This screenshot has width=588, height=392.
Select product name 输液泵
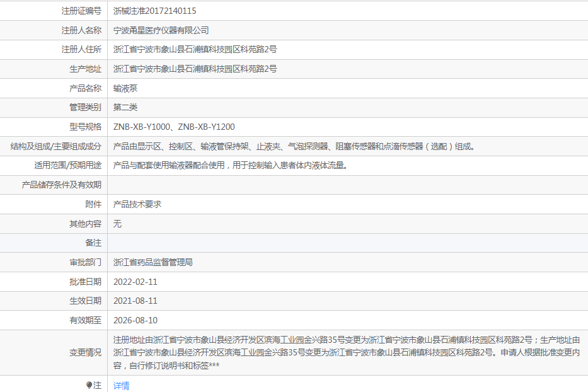coord(125,88)
